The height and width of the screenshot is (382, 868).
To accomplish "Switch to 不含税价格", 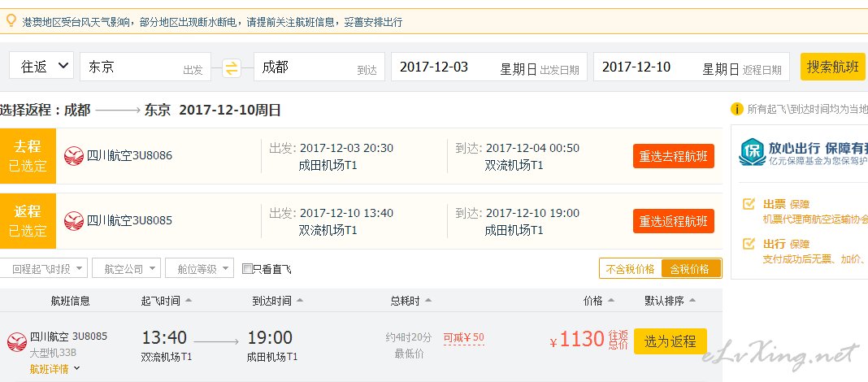I will coord(630,269).
